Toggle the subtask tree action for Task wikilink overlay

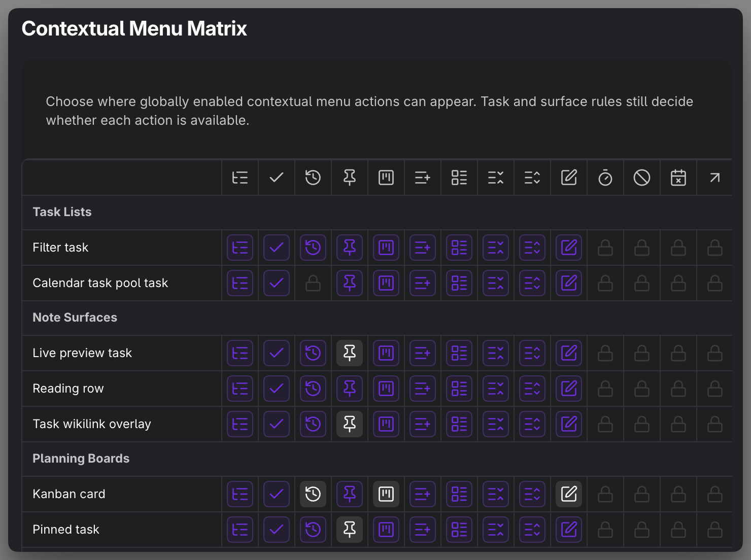click(240, 424)
